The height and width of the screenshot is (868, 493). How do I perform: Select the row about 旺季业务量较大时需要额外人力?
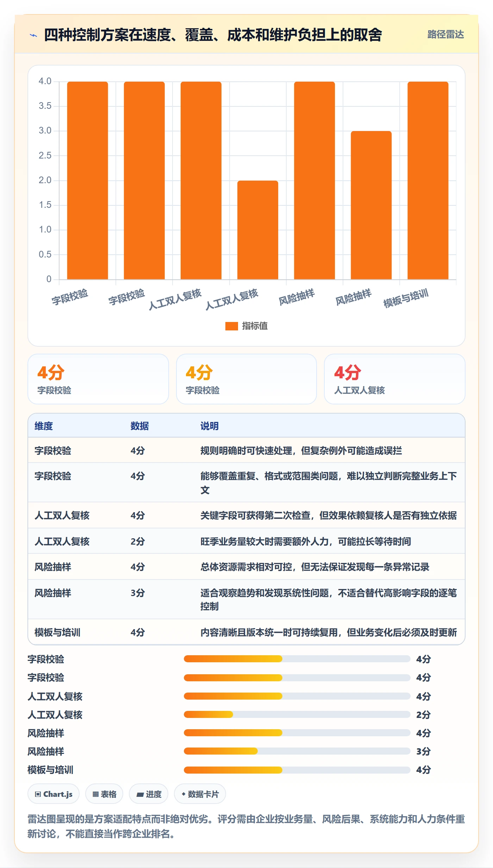tap(246, 541)
